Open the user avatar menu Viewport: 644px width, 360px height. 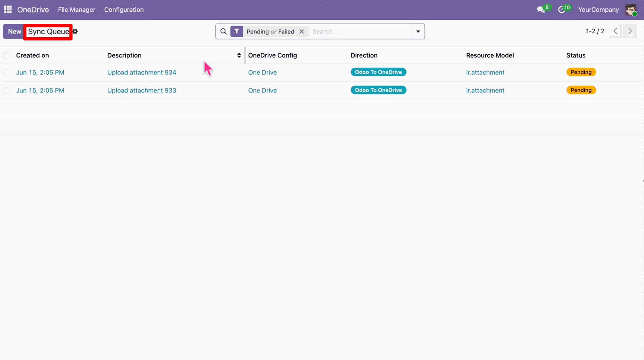[631, 10]
